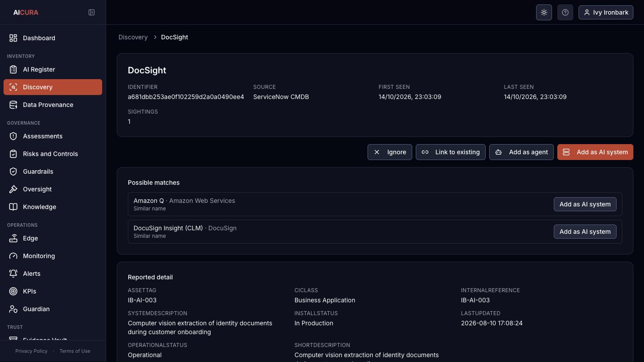This screenshot has height=362, width=644.
Task: Open Ivy Ironbark user menu
Action: [606, 12]
